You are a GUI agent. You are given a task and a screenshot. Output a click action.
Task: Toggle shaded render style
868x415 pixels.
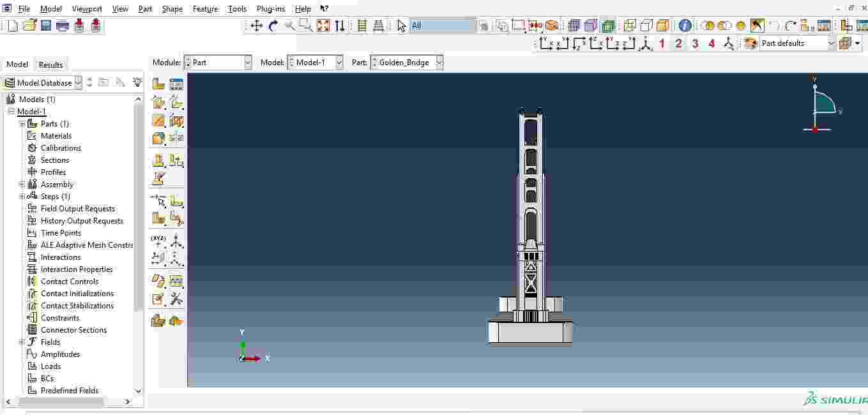click(x=663, y=26)
